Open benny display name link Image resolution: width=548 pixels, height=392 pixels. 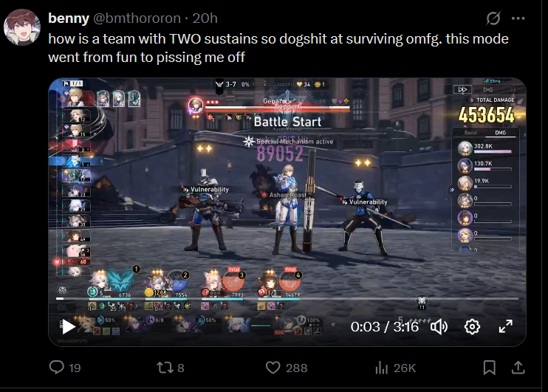point(69,18)
